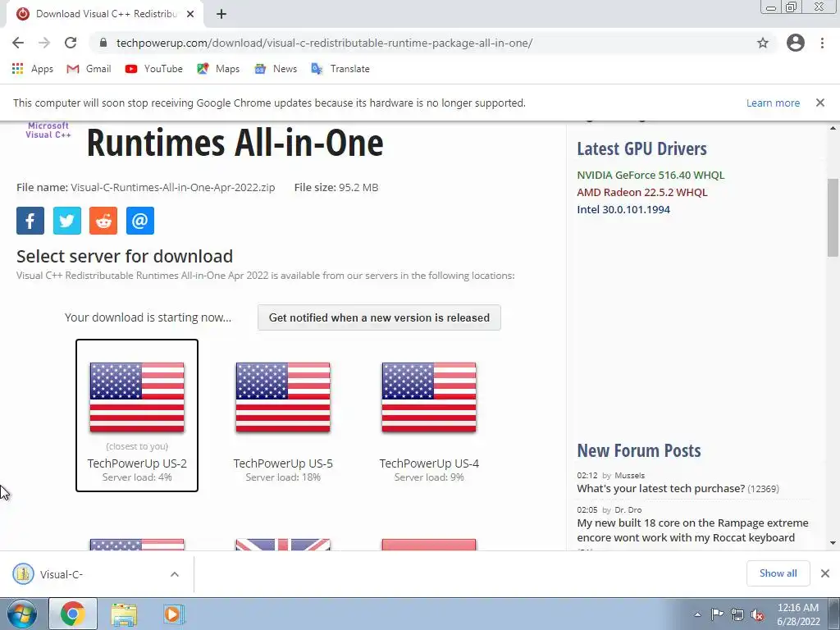Image resolution: width=840 pixels, height=630 pixels.
Task: Open Windows Media Player from taskbar
Action: (x=174, y=614)
